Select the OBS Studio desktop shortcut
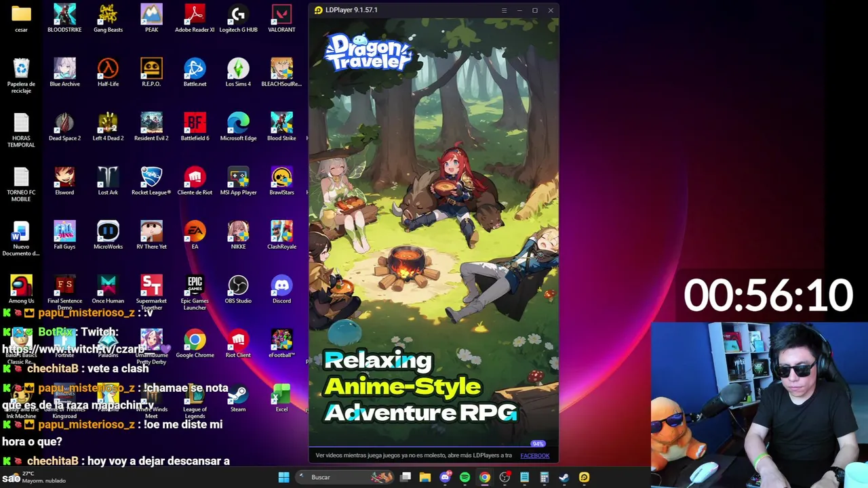Viewport: 868px width, 488px height. click(238, 289)
